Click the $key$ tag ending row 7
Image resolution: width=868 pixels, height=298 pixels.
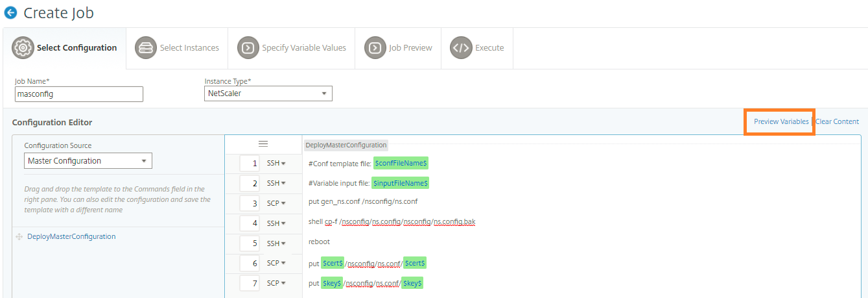(412, 283)
